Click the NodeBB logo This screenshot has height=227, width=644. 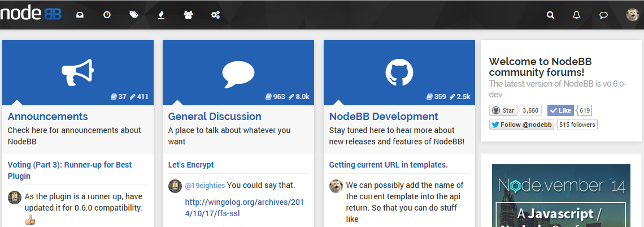coord(31,14)
